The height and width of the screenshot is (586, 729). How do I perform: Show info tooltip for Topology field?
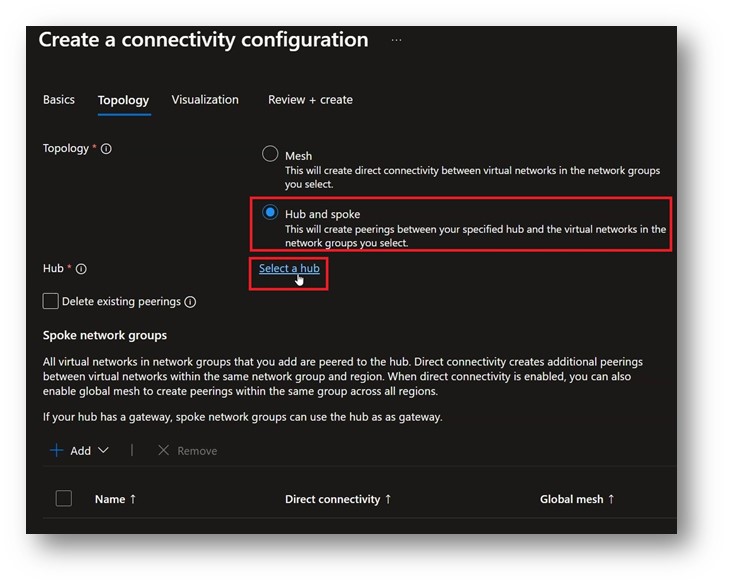click(106, 149)
